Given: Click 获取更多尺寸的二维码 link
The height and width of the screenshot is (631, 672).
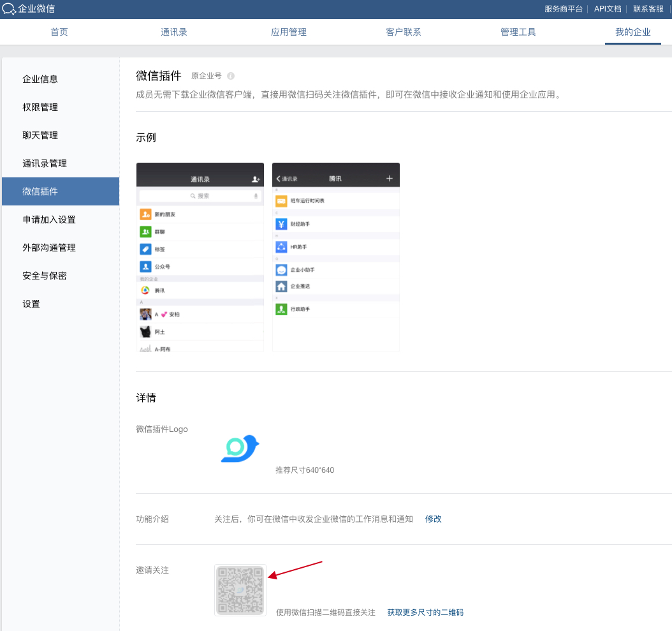Looking at the screenshot, I should [425, 612].
